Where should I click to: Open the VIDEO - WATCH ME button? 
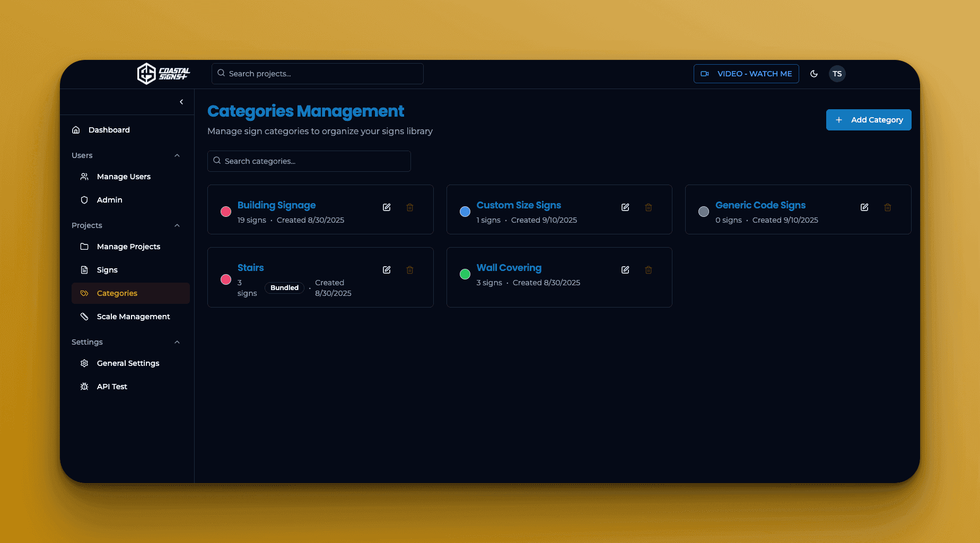[x=746, y=74]
